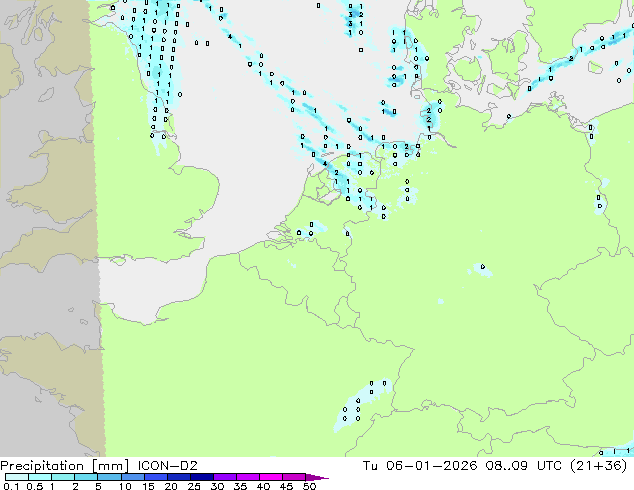Click the '0.5' legend tick label
The width and height of the screenshot is (634, 490).
[x=34, y=486]
